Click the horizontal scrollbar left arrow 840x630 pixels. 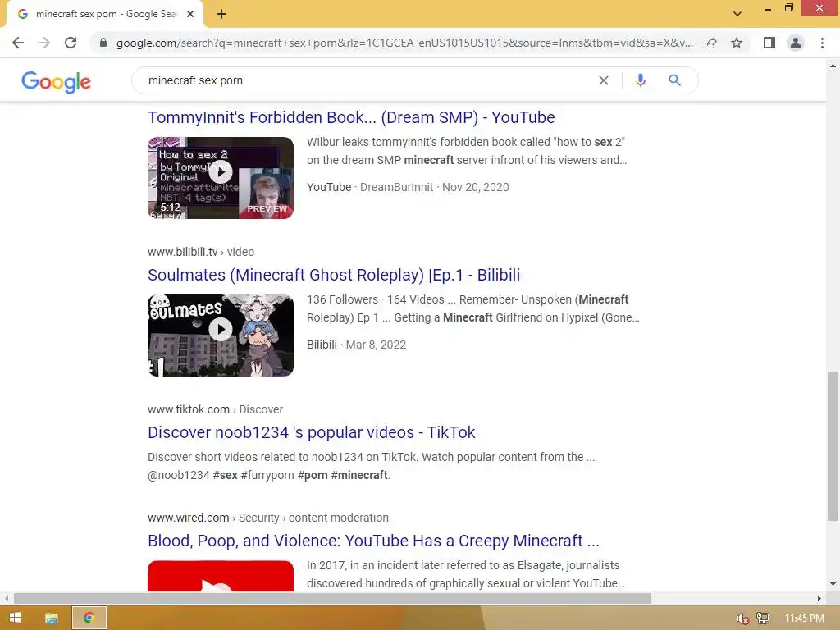point(7,598)
